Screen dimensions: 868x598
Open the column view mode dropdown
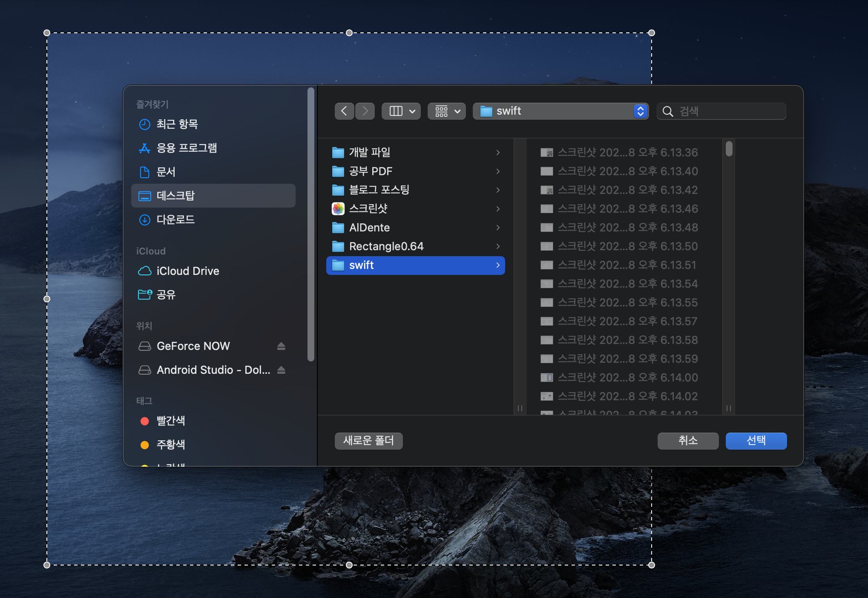tap(401, 111)
